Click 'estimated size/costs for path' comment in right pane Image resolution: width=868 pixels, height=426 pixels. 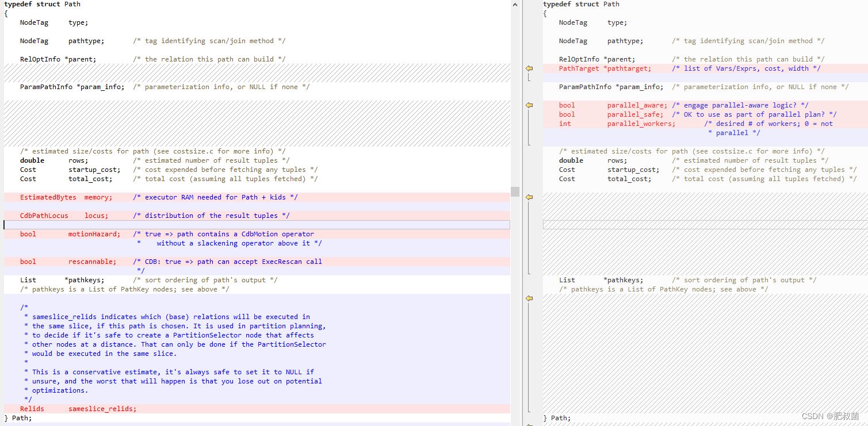coord(691,151)
